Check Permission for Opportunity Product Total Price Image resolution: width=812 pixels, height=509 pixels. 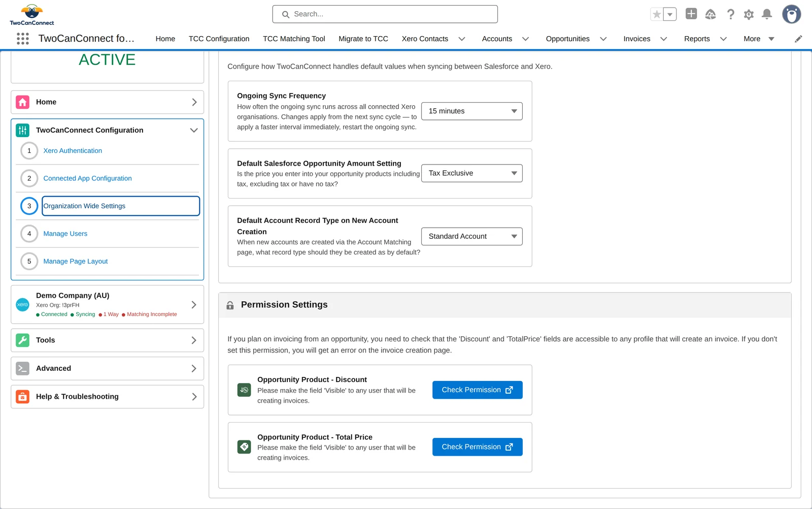pos(478,447)
